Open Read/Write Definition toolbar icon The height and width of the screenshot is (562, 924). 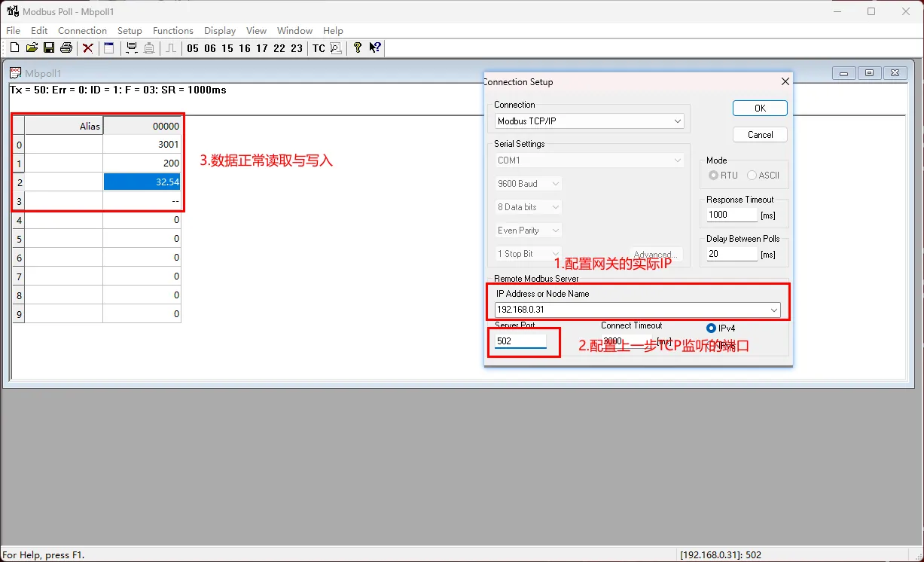108,47
